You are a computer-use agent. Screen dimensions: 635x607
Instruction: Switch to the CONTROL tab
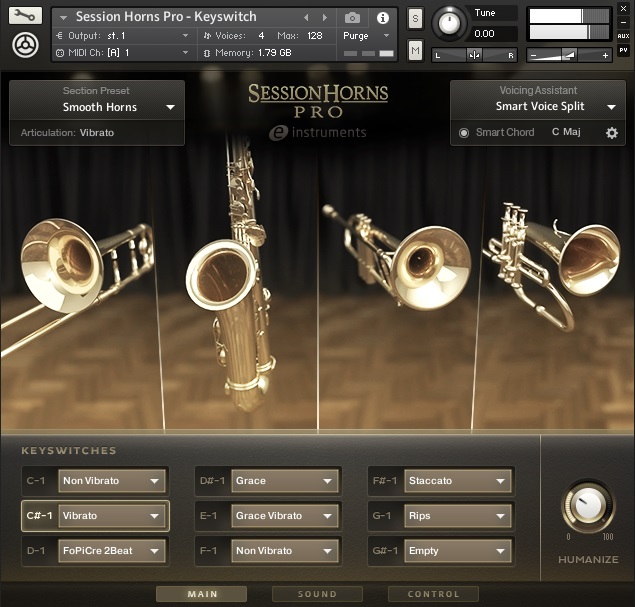(434, 594)
